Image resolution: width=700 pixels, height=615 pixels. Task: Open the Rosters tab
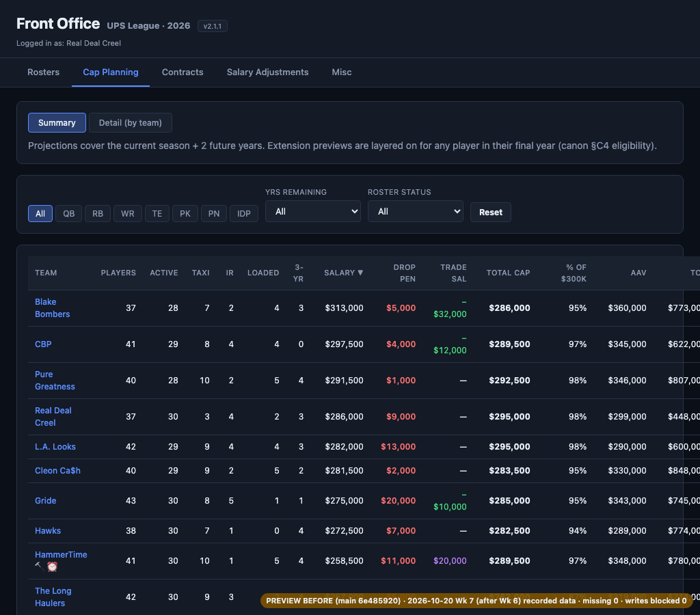[x=43, y=72]
